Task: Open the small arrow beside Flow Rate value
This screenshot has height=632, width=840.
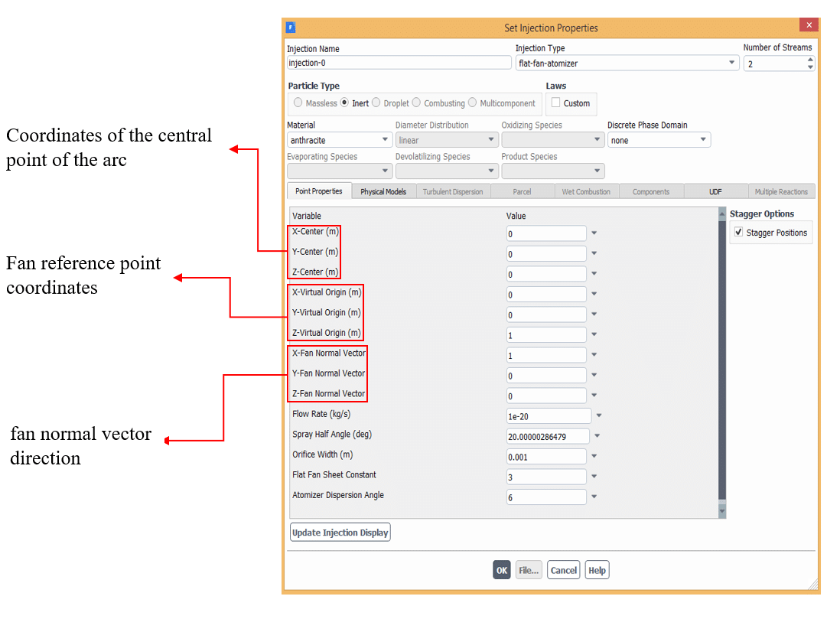Action: coord(599,416)
